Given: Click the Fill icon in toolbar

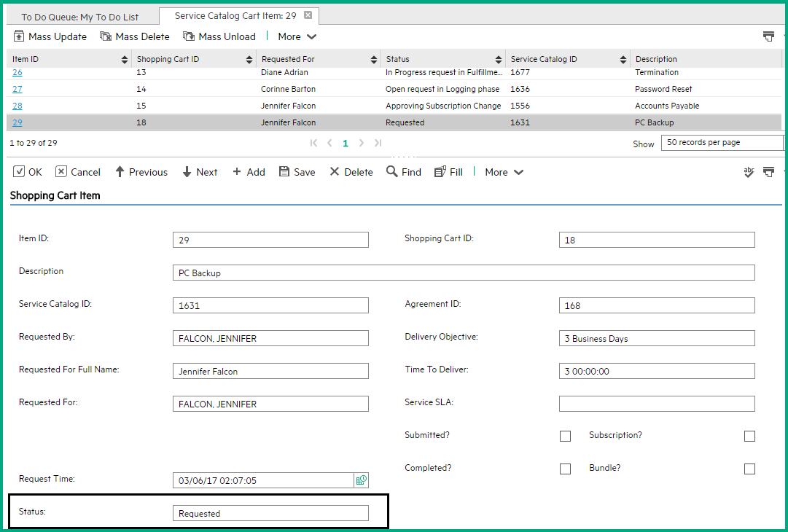Looking at the screenshot, I should [x=440, y=172].
